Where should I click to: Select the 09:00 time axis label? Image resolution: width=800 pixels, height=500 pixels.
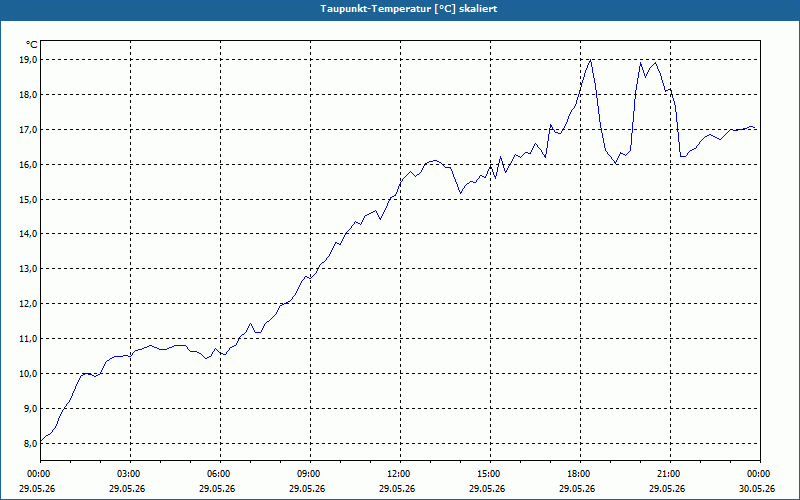310,474
